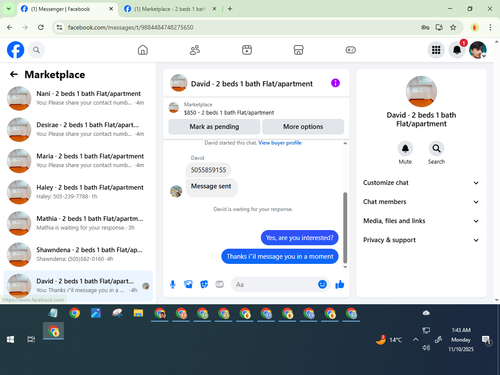Screen dimensions: 500x375
Task: Reload the page in browser toolbar
Action: point(41,27)
